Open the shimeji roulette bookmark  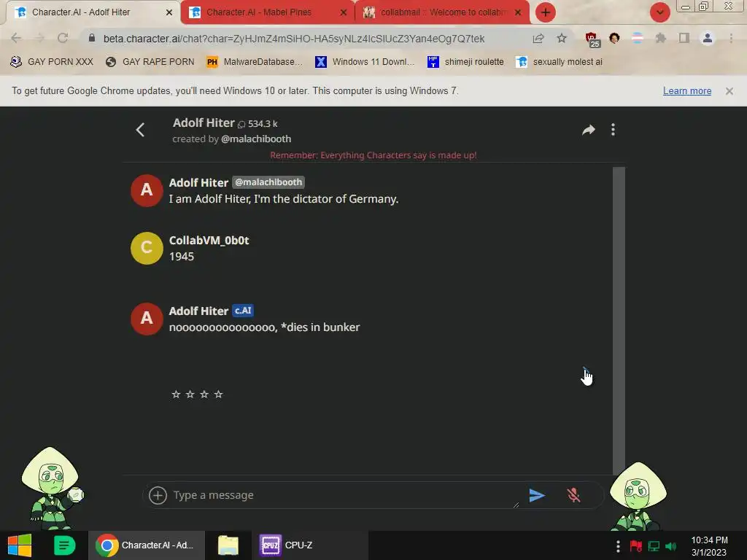[x=466, y=62]
